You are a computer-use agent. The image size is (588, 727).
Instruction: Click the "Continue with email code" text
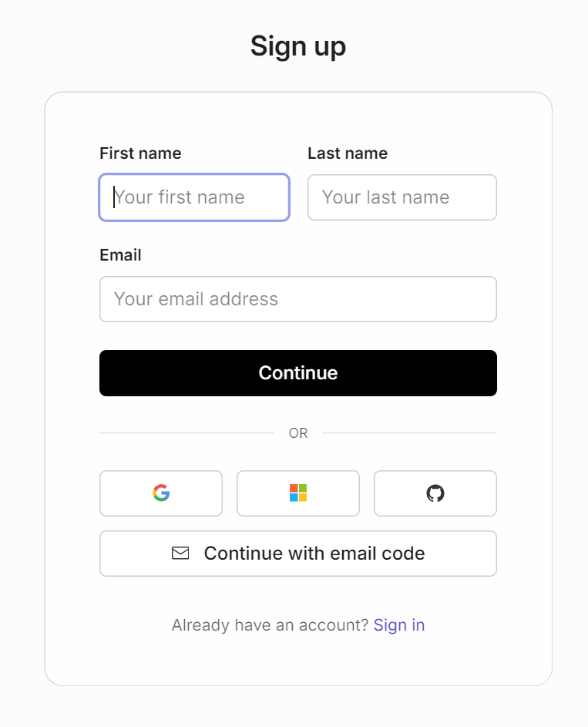pyautogui.click(x=314, y=553)
